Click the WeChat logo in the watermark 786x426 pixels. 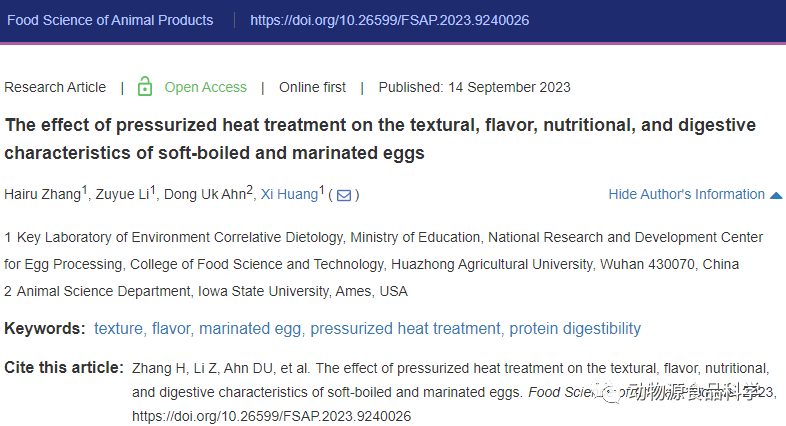coord(608,393)
